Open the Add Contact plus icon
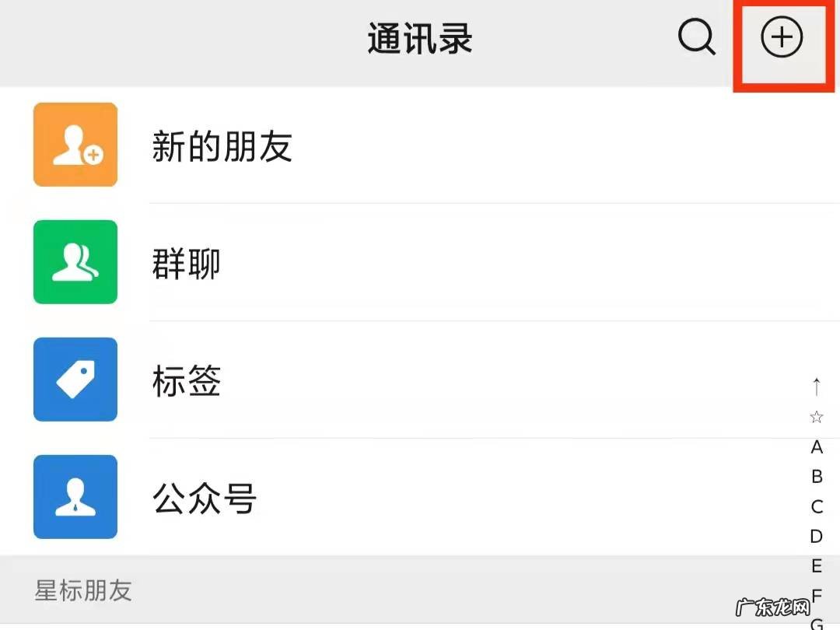The height and width of the screenshot is (630, 840). point(782,36)
